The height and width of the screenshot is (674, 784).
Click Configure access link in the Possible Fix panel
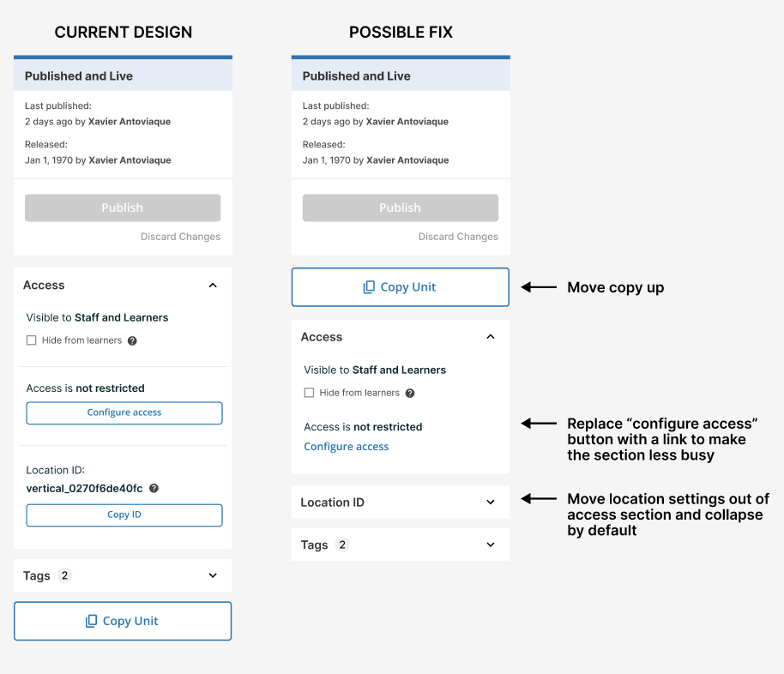[x=346, y=446]
